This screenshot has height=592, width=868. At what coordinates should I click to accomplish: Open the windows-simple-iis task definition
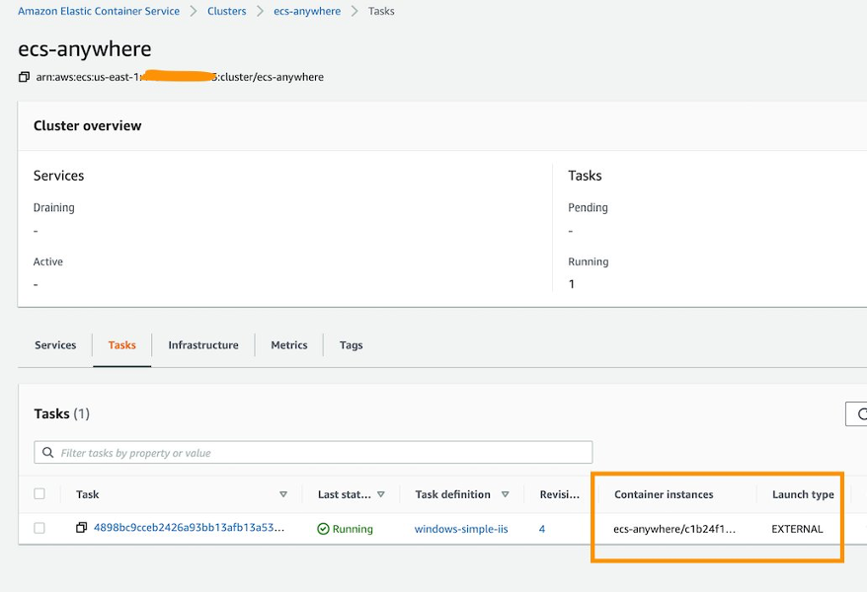461,528
